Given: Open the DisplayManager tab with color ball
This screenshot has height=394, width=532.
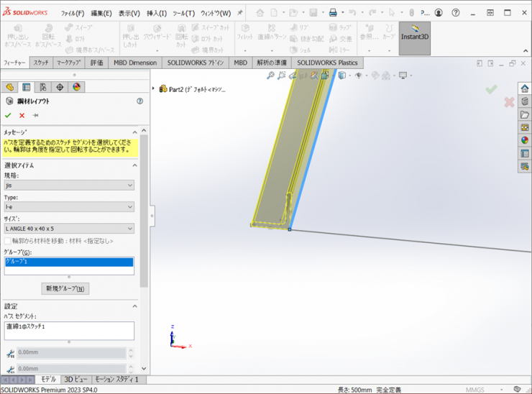Looking at the screenshot, I should (76, 88).
